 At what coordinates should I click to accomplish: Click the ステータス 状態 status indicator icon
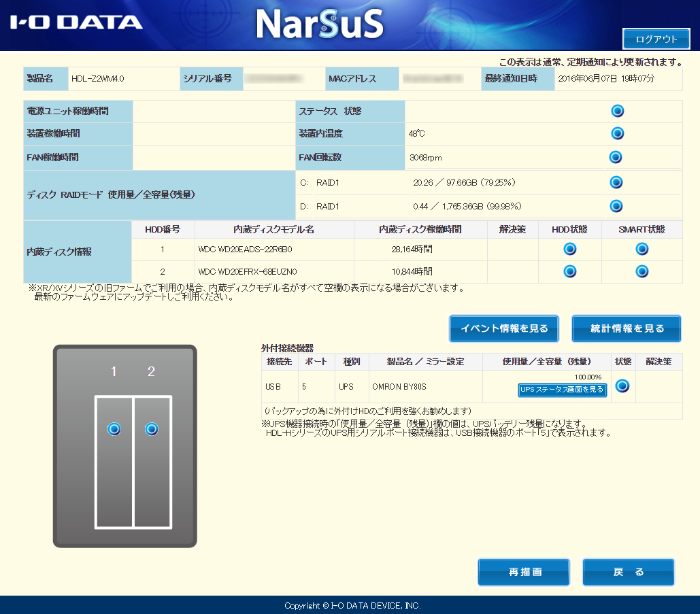(x=618, y=111)
